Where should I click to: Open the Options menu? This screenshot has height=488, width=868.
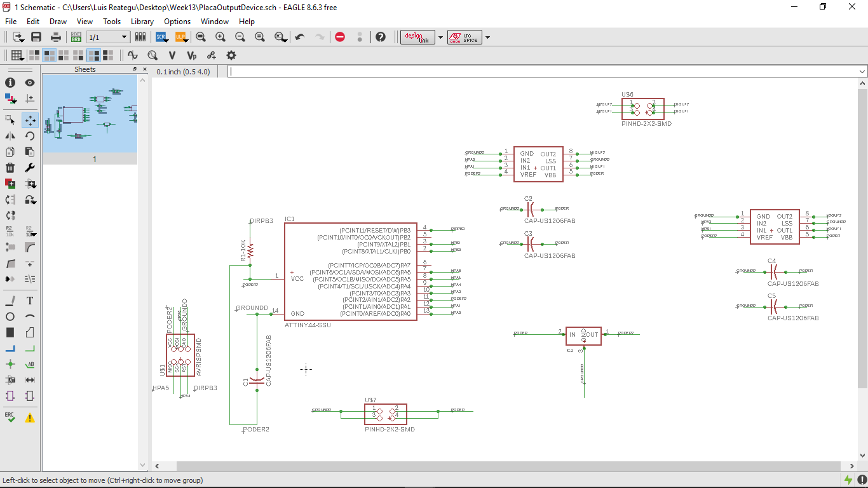tap(177, 22)
